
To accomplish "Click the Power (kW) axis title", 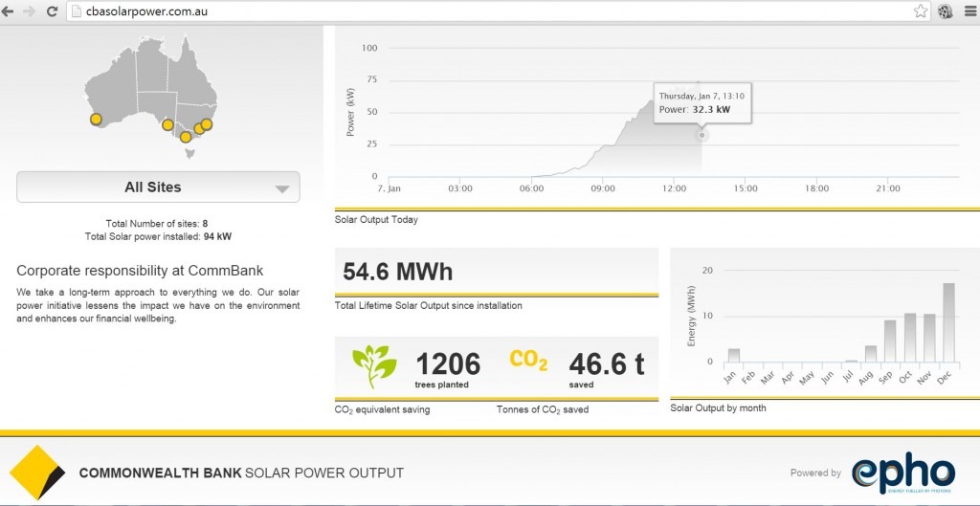I will pos(350,112).
